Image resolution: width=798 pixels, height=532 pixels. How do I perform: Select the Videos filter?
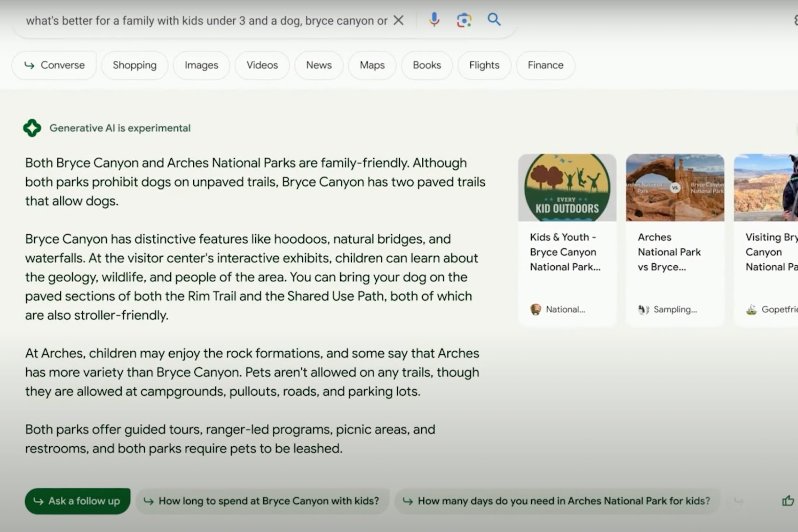pos(262,65)
